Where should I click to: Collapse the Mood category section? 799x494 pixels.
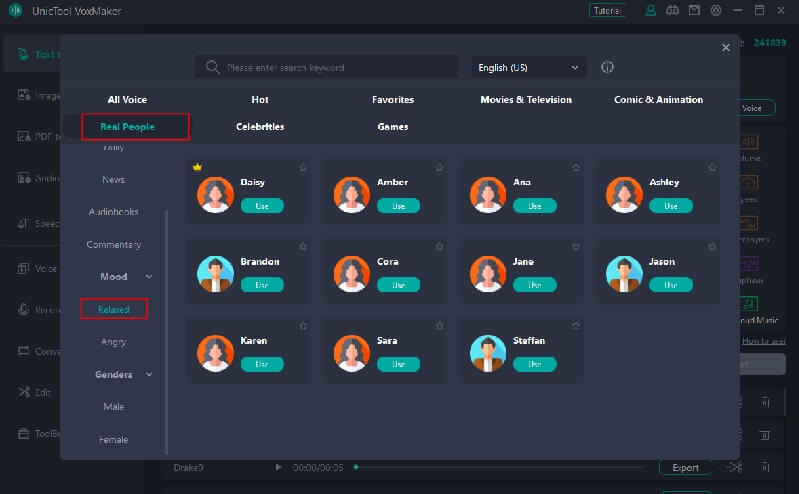149,277
